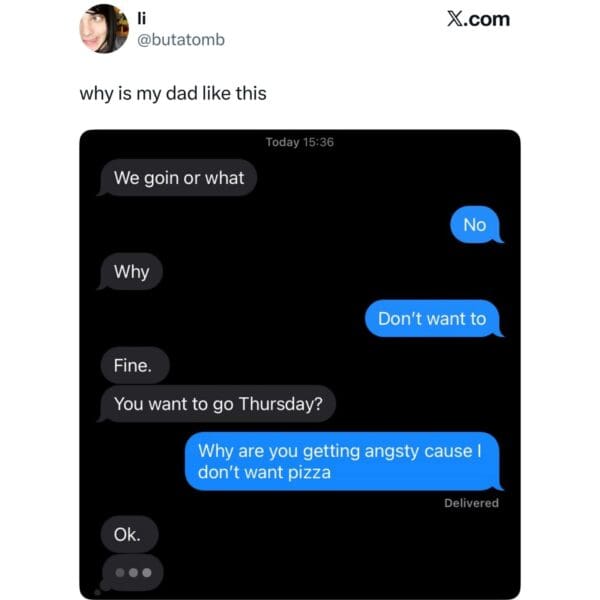The width and height of the screenshot is (600, 600).
Task: Tap the typing indicator dots bubble
Action: 132,573
